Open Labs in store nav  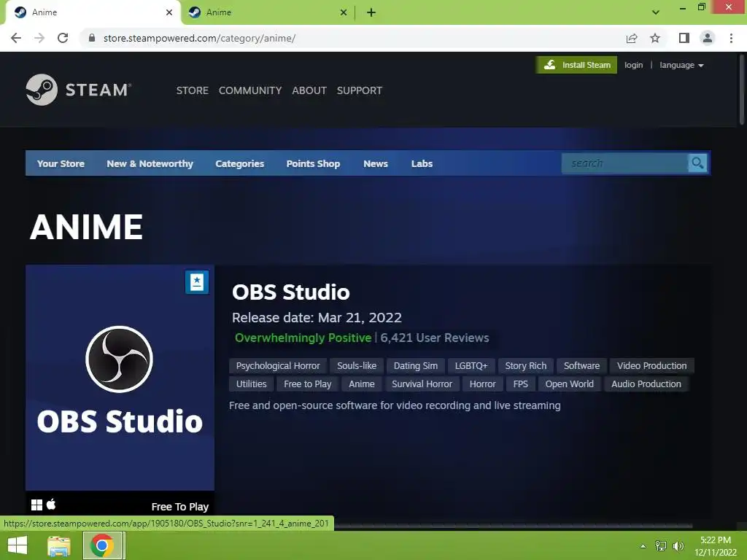tap(422, 163)
